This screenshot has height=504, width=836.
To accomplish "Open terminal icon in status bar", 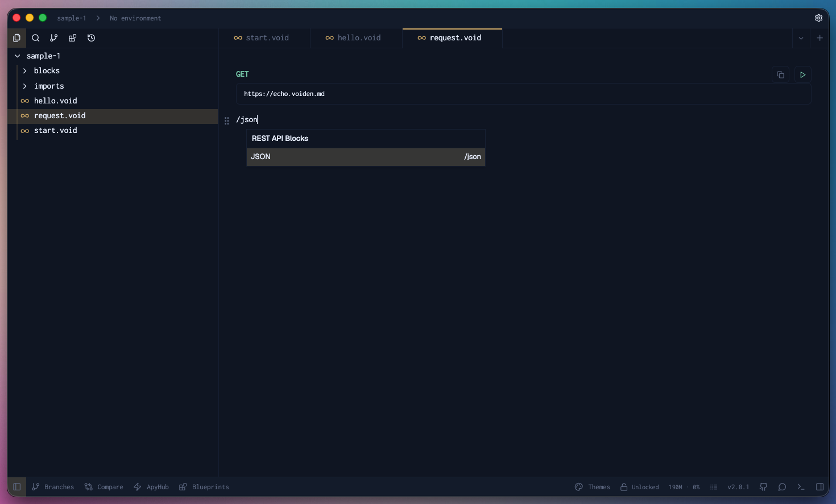I will click(x=801, y=487).
